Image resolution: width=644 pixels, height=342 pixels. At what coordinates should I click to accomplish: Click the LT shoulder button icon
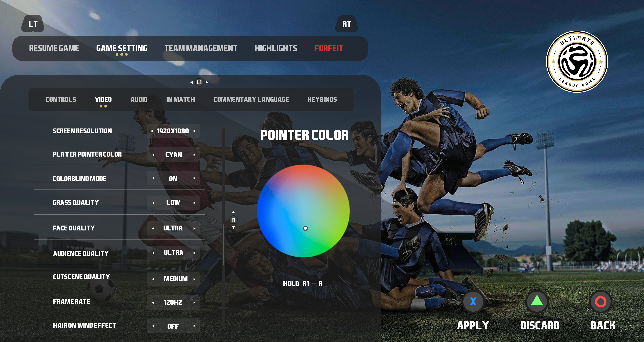point(33,24)
